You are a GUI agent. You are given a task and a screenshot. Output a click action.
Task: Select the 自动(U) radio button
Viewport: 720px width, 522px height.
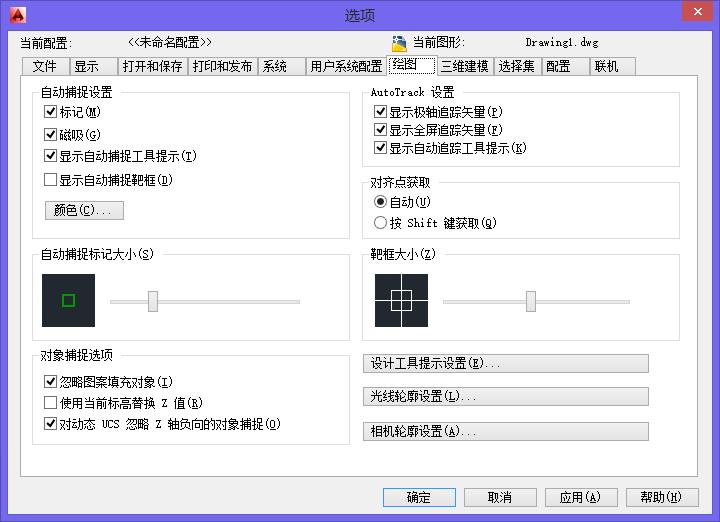(x=380, y=202)
